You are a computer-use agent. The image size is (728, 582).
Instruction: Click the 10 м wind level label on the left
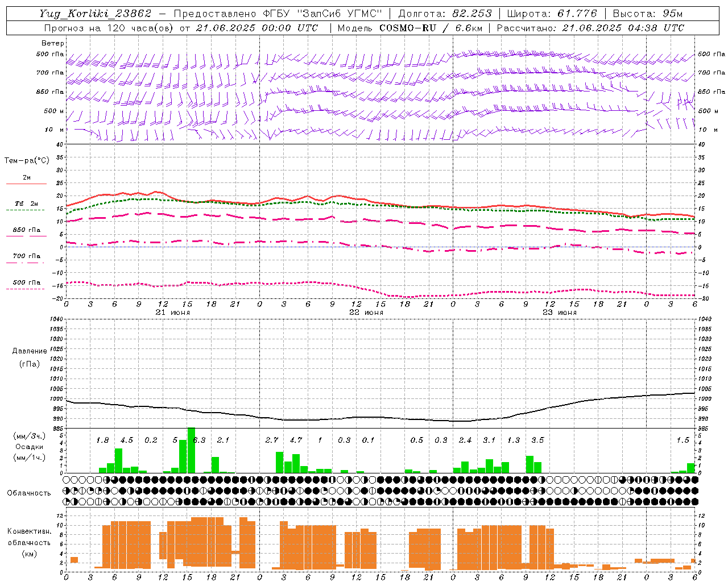point(55,130)
